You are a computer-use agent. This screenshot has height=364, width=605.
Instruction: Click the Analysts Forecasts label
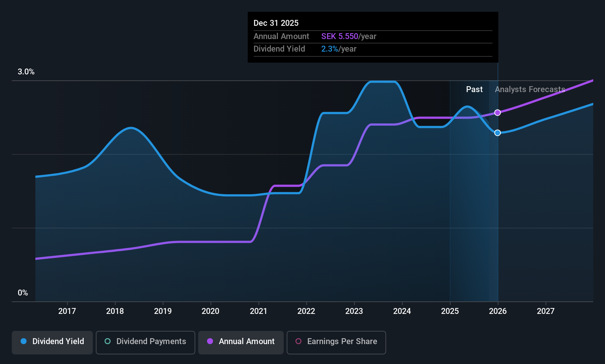[530, 90]
